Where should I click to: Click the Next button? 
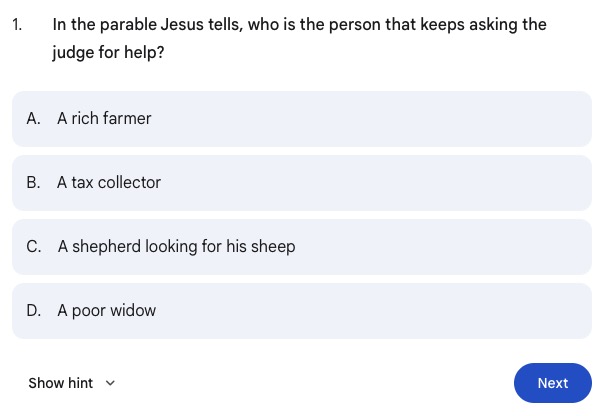[552, 383]
